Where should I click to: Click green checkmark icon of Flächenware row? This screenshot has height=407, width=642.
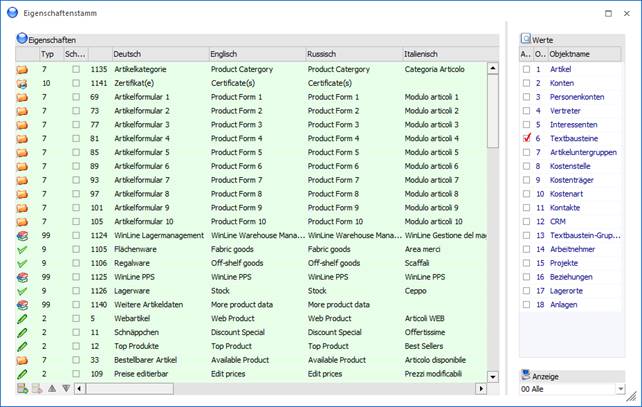(x=23, y=249)
